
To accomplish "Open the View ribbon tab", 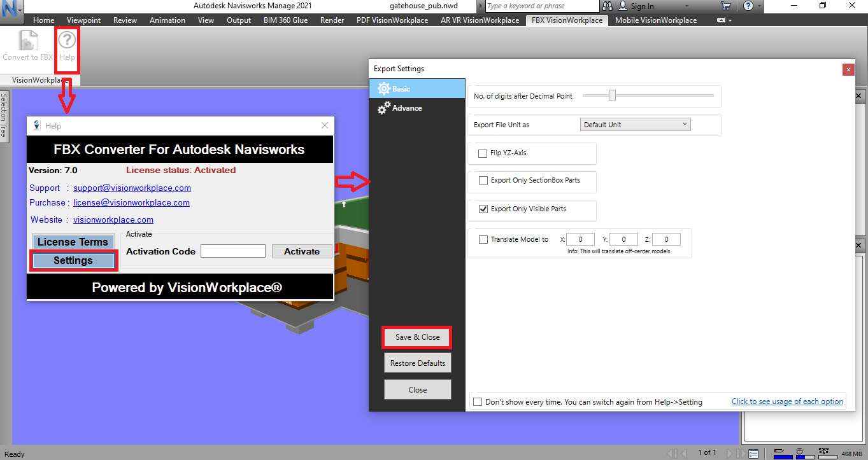I will pyautogui.click(x=206, y=20).
